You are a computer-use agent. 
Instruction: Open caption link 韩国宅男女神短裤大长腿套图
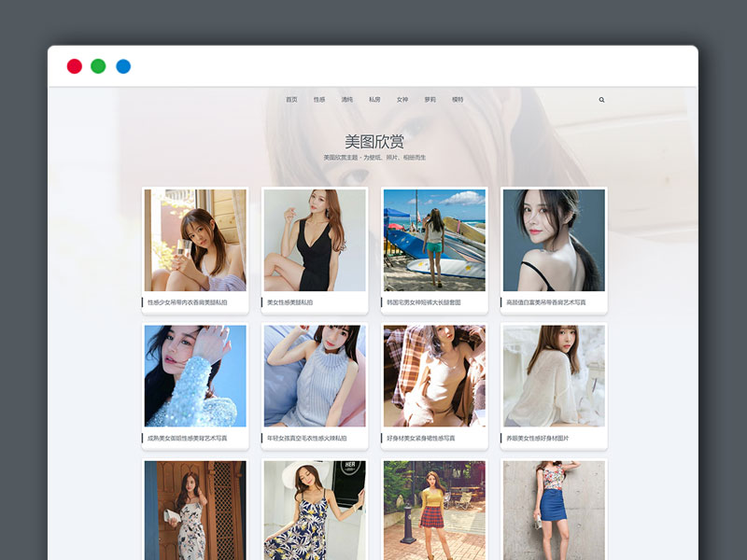pyautogui.click(x=424, y=302)
